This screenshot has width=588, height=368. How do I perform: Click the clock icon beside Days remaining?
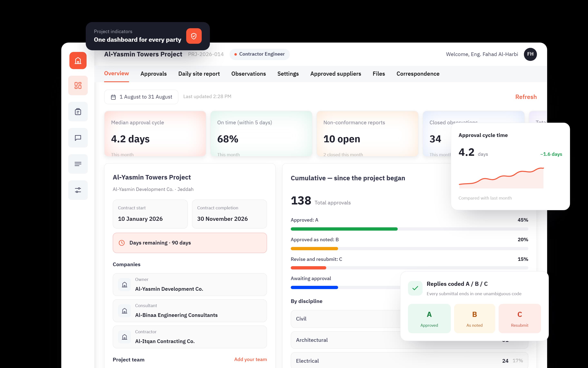pos(121,243)
